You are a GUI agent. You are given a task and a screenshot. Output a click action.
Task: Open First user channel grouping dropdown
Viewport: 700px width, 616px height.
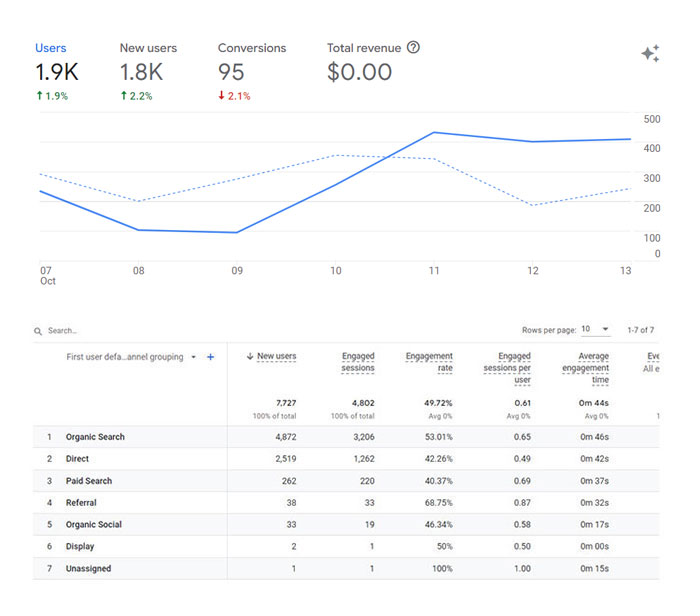[x=193, y=357]
